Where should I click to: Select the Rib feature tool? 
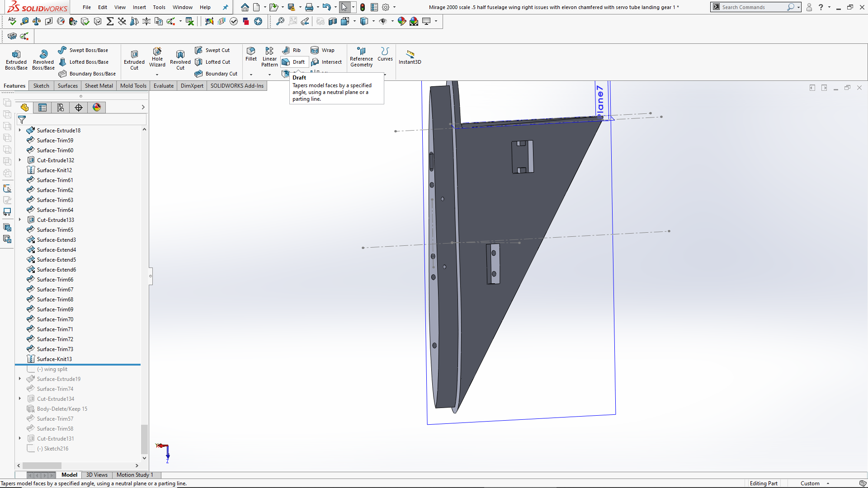[x=292, y=50]
